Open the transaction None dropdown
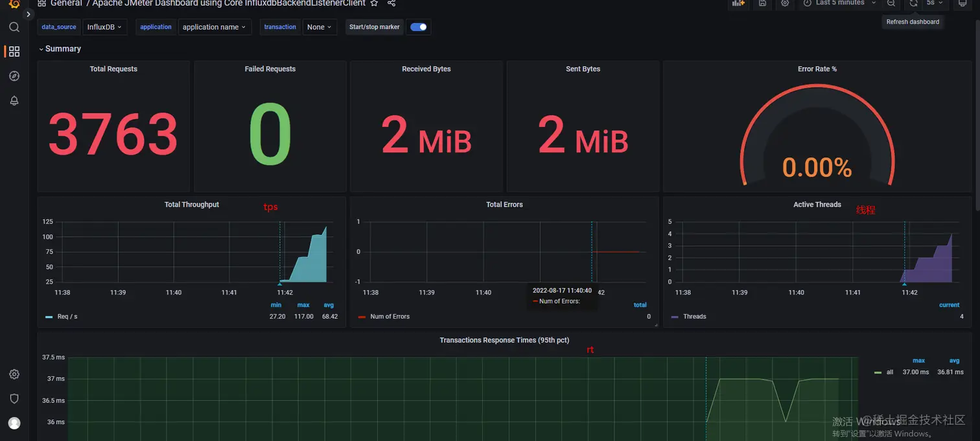The height and width of the screenshot is (441, 980). pos(320,27)
